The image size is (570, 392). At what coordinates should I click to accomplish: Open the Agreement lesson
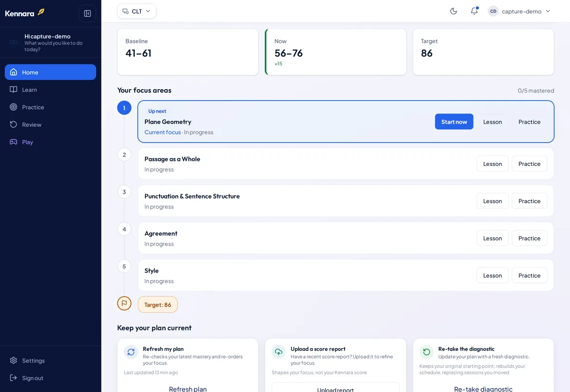pyautogui.click(x=493, y=238)
